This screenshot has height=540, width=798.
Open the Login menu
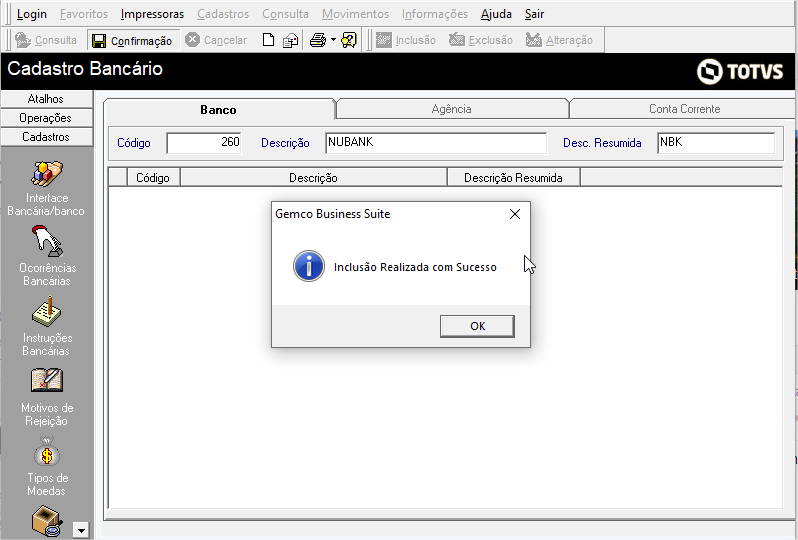[x=32, y=14]
